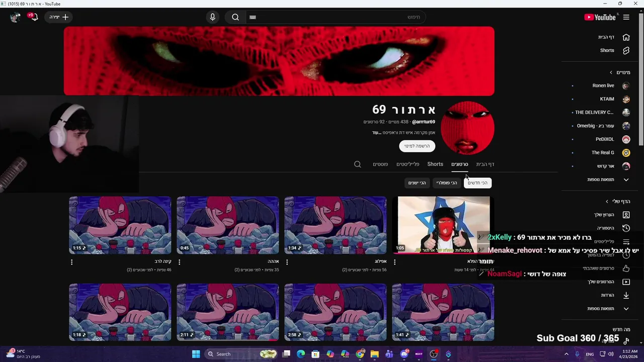Open the video thumbnail with Israeli flag, 1:05
644x362 pixels.
[x=443, y=225]
